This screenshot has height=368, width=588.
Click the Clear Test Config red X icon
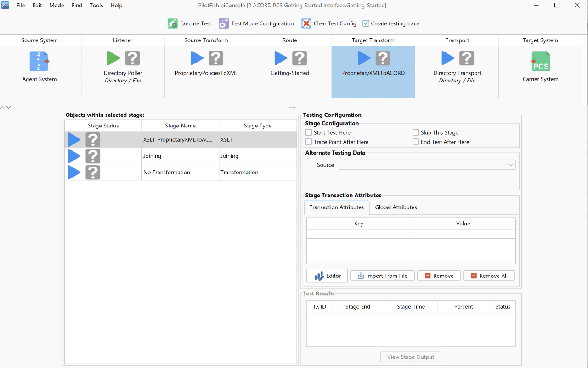click(306, 23)
